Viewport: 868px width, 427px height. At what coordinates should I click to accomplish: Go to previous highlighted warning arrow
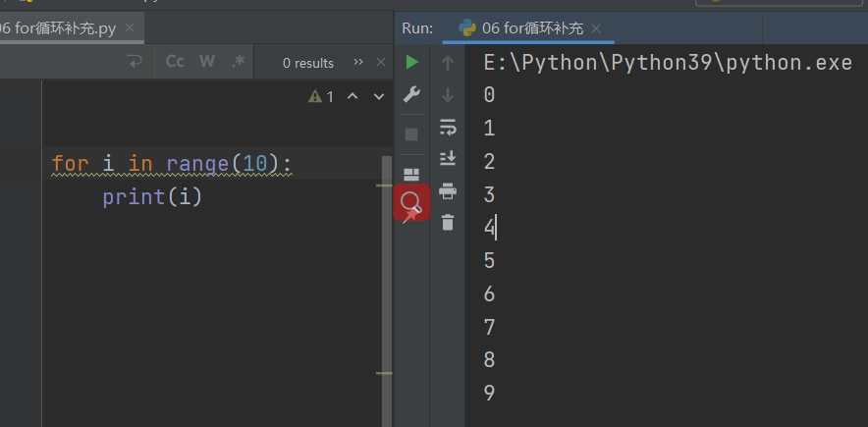click(x=353, y=96)
